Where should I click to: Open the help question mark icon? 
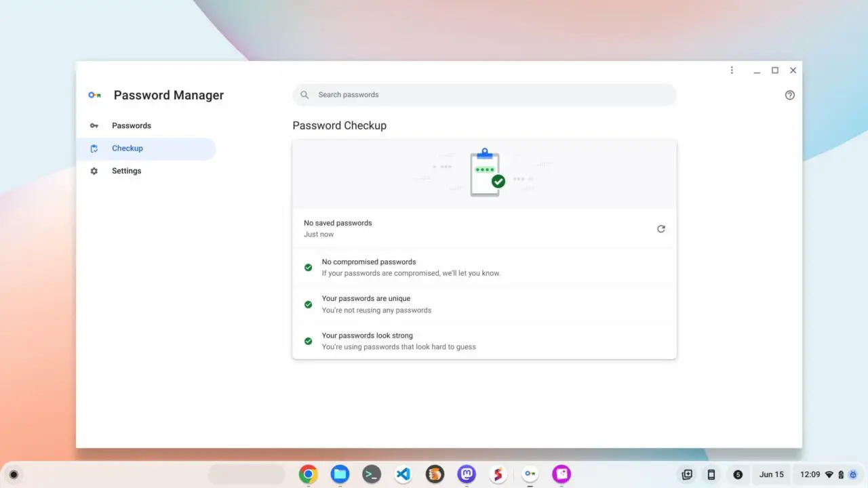pyautogui.click(x=789, y=95)
